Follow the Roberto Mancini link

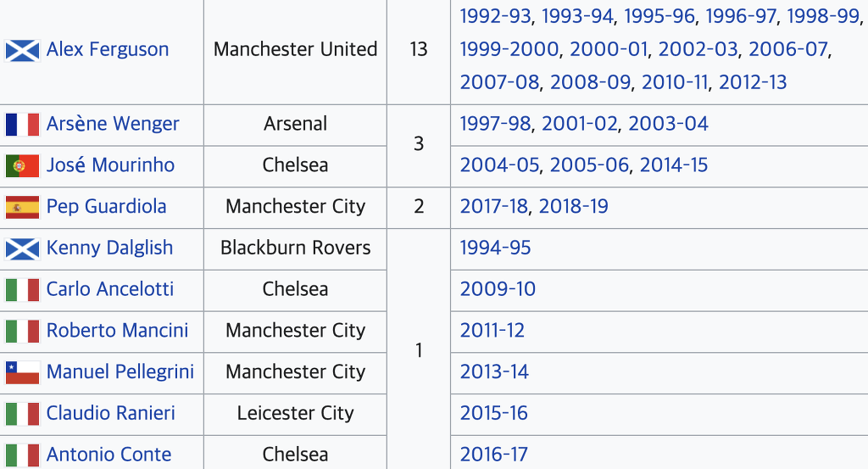[x=117, y=330]
